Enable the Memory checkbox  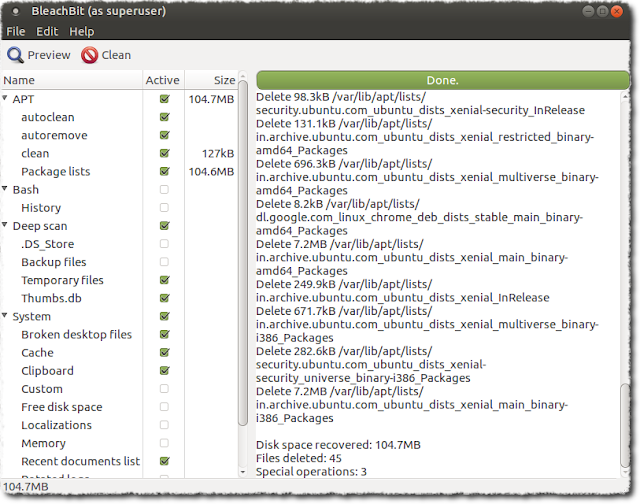pos(164,443)
